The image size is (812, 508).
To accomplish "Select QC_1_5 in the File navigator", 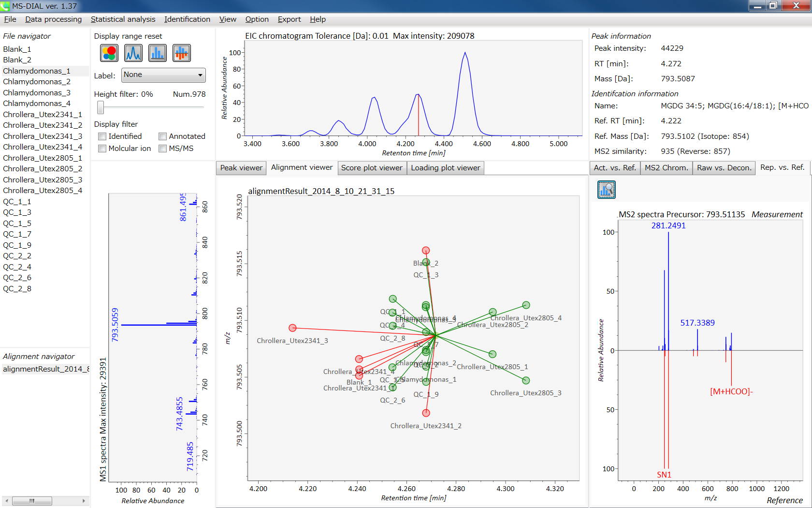I will click(x=17, y=224).
